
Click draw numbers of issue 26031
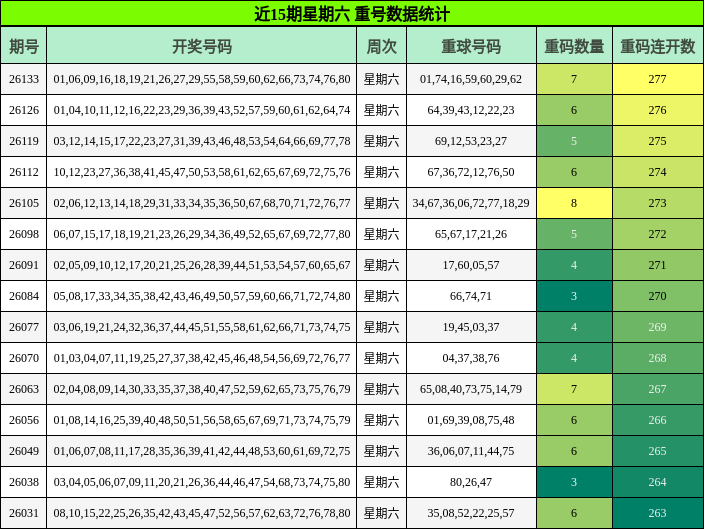coord(202,513)
